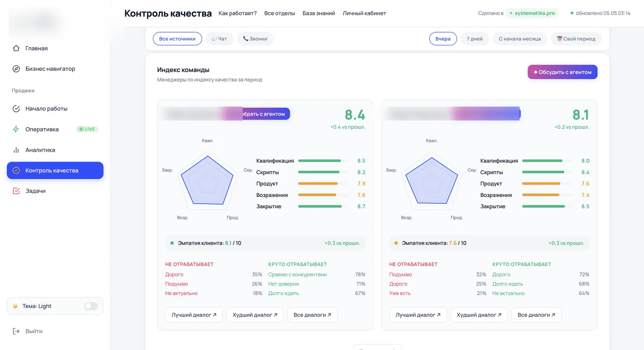Click the compass icon for Бизнес навигатор
The width and height of the screenshot is (644, 350).
tap(16, 69)
